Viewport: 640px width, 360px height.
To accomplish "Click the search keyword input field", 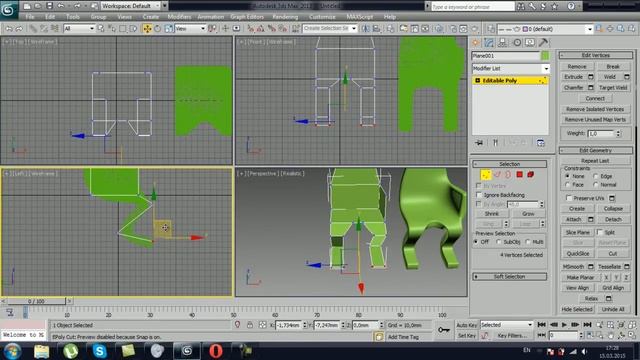I will [x=473, y=7].
